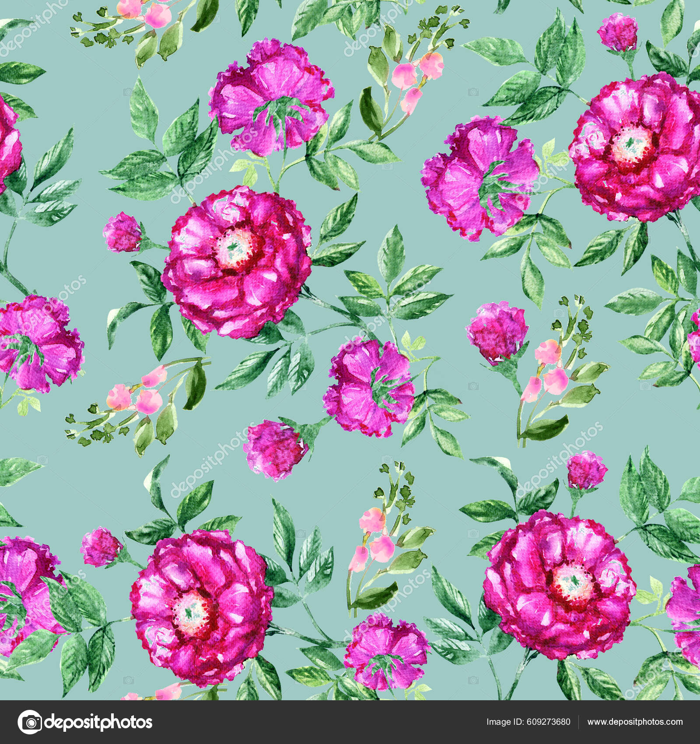Click the depositphotos camera logo icon
Image resolution: width=700 pixels, height=744 pixels.
tap(30, 722)
